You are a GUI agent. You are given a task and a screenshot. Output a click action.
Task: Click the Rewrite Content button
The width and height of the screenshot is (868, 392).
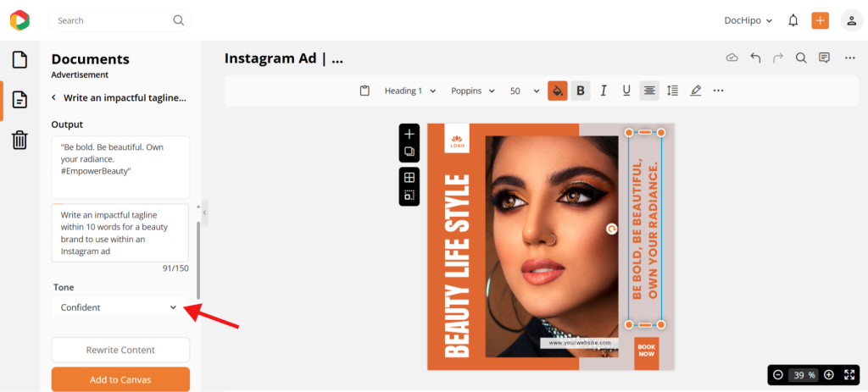[120, 350]
